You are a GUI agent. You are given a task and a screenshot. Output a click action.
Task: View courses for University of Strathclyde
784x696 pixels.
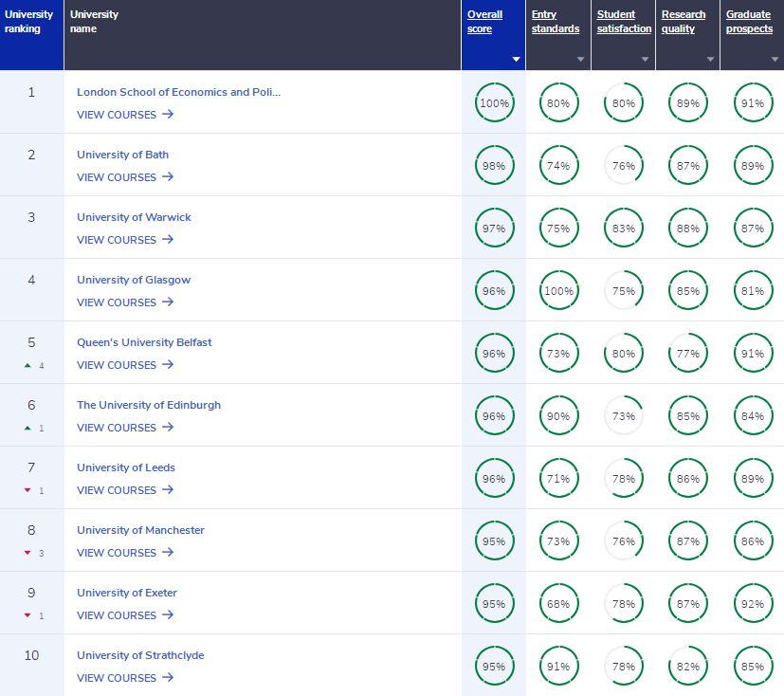[x=125, y=677]
